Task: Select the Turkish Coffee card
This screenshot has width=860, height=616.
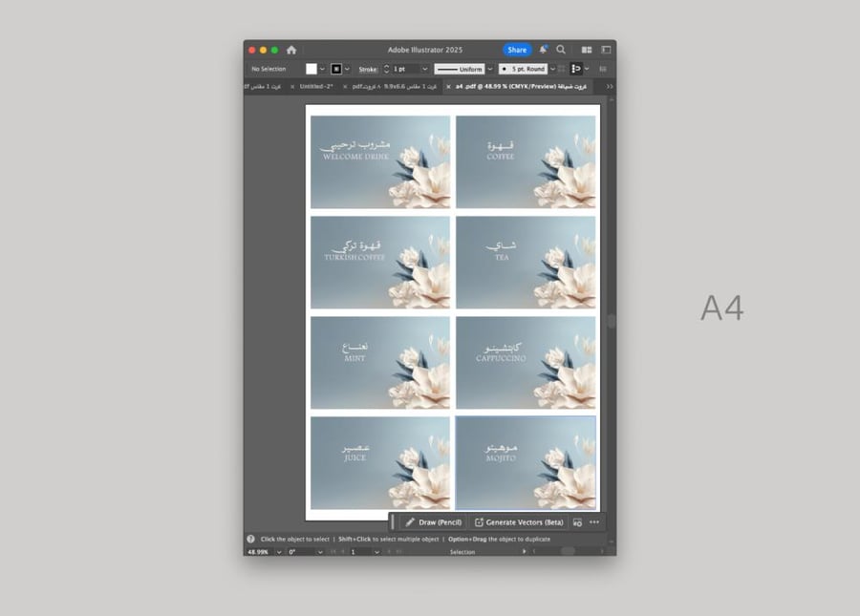Action: pos(380,263)
